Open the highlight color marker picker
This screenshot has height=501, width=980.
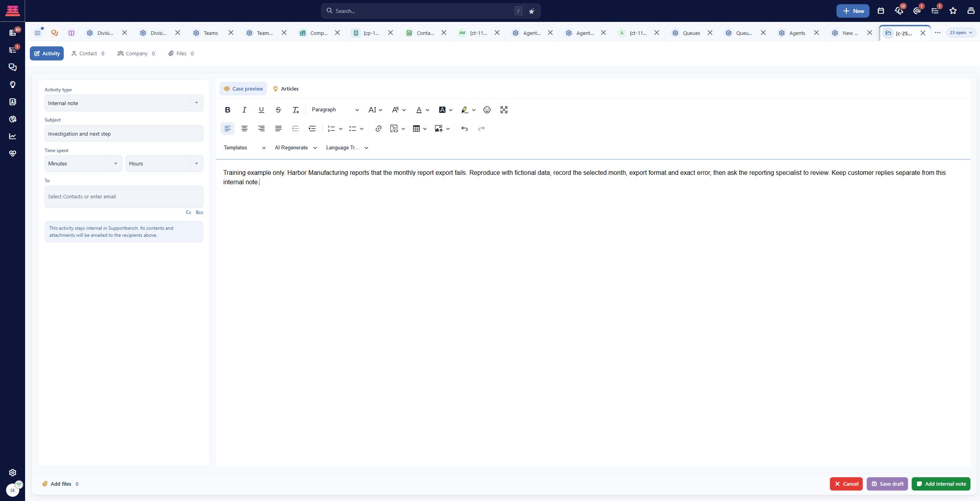468,110
